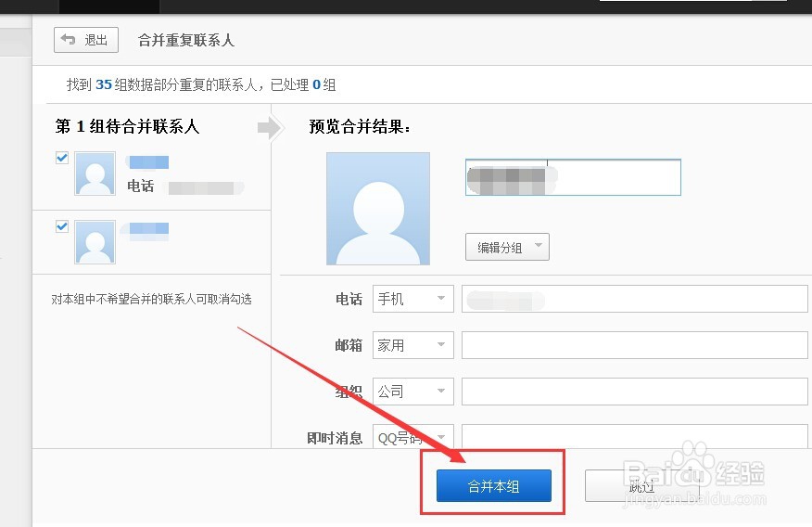Click the 第 1 组待合并联系人 heading
The image size is (812, 527).
(x=127, y=126)
